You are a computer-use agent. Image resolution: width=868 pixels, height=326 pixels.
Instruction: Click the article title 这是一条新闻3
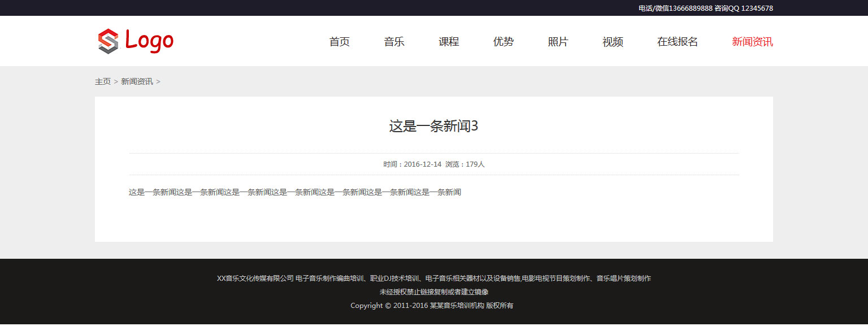pyautogui.click(x=433, y=126)
